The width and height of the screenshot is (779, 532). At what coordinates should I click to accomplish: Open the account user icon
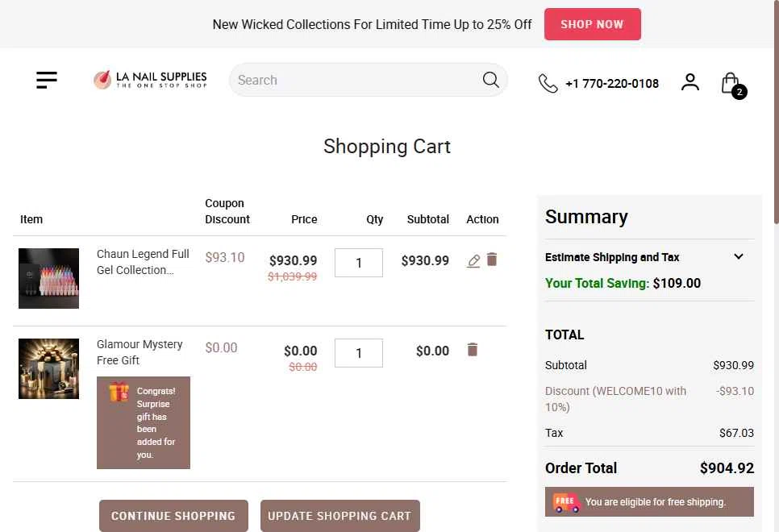click(x=690, y=82)
